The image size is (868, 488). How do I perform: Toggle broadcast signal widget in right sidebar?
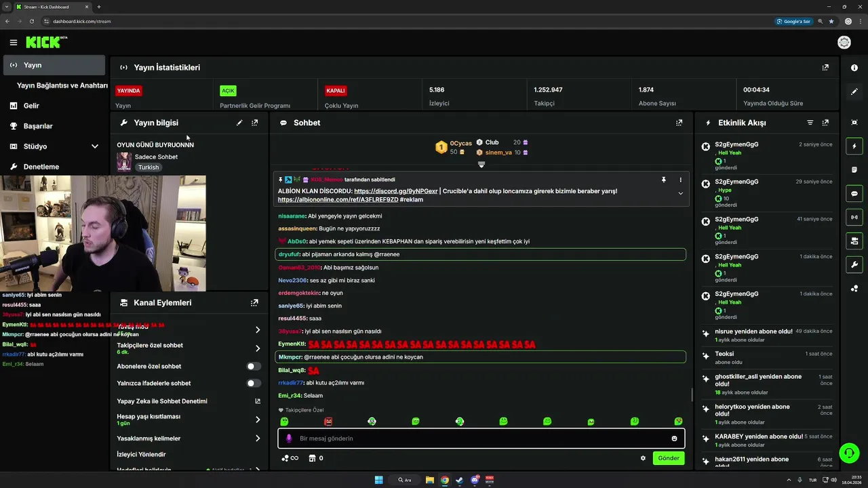point(854,217)
